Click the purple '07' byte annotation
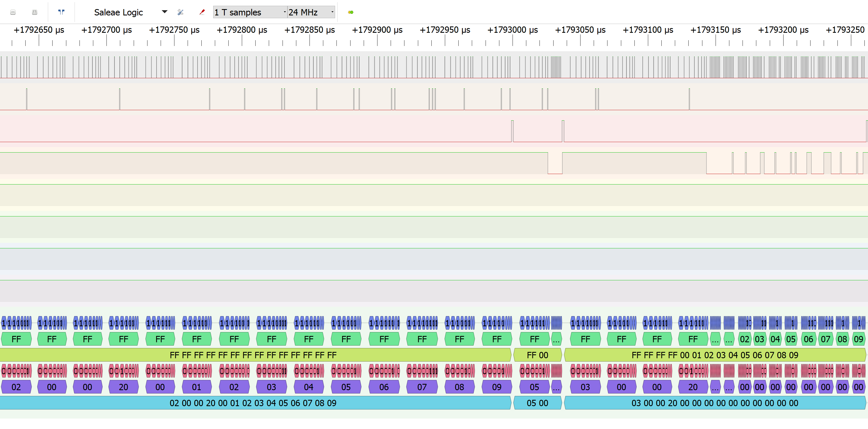The height and width of the screenshot is (429, 868). pyautogui.click(x=422, y=387)
